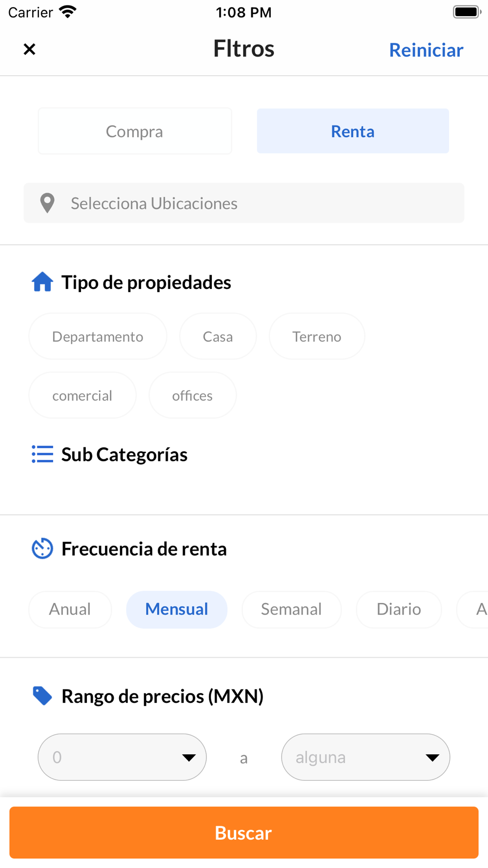Select Semanal rent frequency
Image resolution: width=488 pixels, height=868 pixels.
pyautogui.click(x=291, y=609)
